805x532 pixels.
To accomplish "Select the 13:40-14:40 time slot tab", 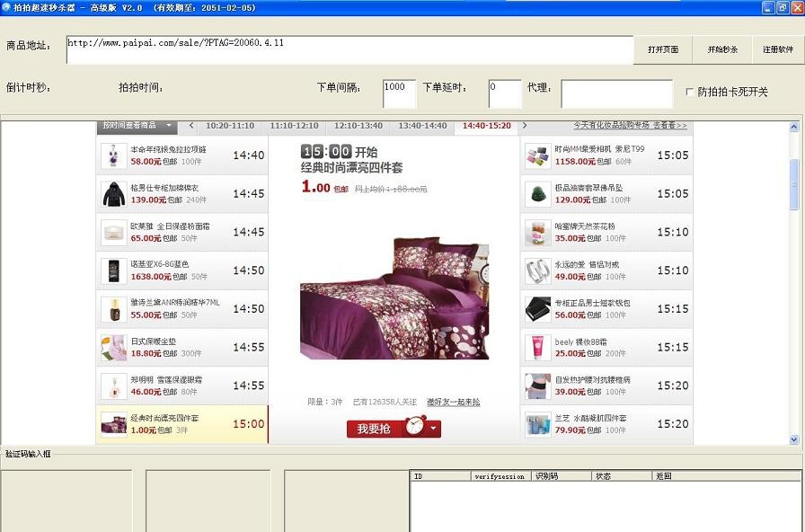I will [x=423, y=126].
